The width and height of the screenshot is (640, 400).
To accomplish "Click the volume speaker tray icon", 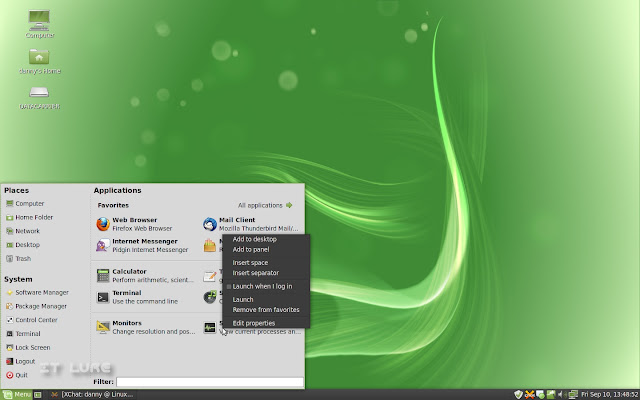I will coord(561,394).
